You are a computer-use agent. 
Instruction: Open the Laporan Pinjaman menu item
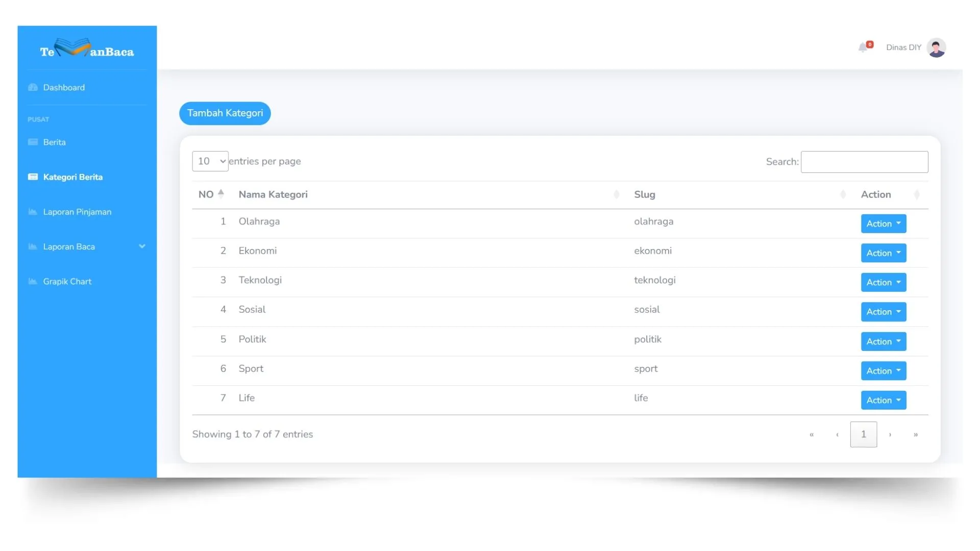click(77, 212)
